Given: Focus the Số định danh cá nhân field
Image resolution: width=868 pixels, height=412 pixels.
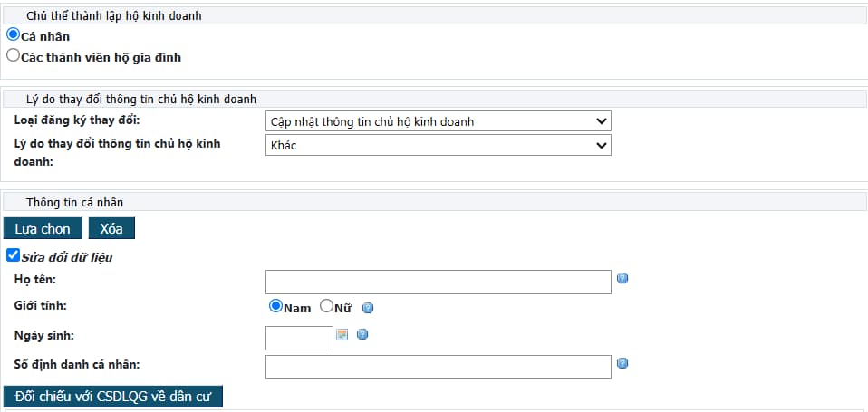Looking at the screenshot, I should pyautogui.click(x=439, y=368).
